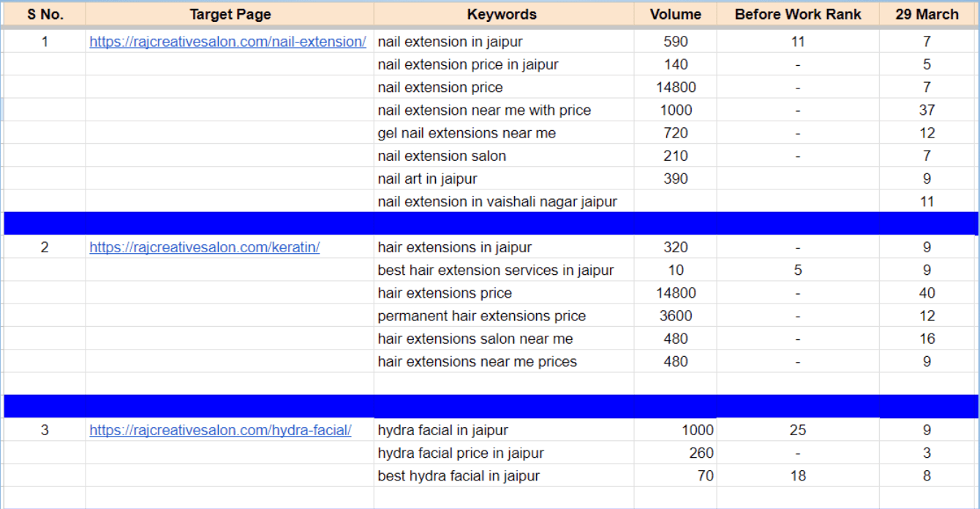
Task: Click 'hair extensions in jaipur' keyword
Action: coord(504,247)
